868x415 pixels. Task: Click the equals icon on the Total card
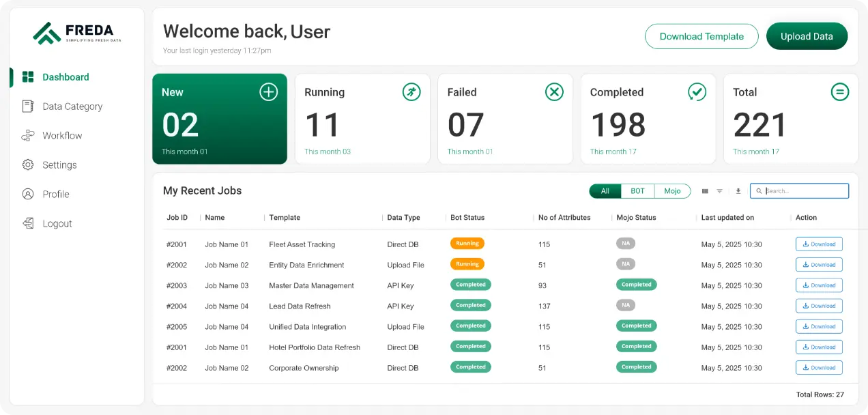click(x=839, y=92)
